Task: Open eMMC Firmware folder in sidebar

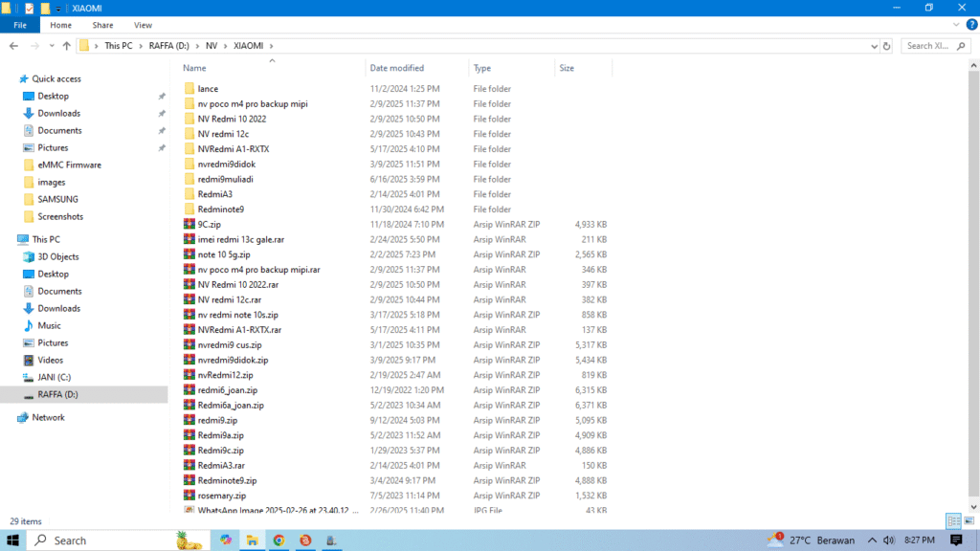Action: (69, 165)
